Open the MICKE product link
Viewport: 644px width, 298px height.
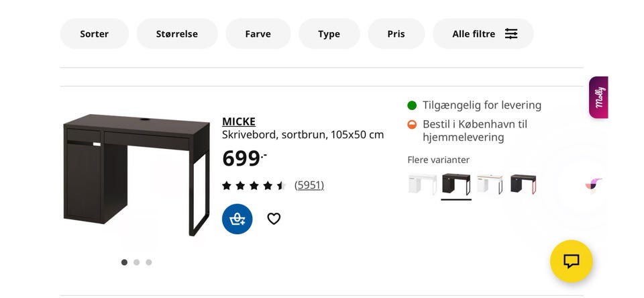click(238, 121)
